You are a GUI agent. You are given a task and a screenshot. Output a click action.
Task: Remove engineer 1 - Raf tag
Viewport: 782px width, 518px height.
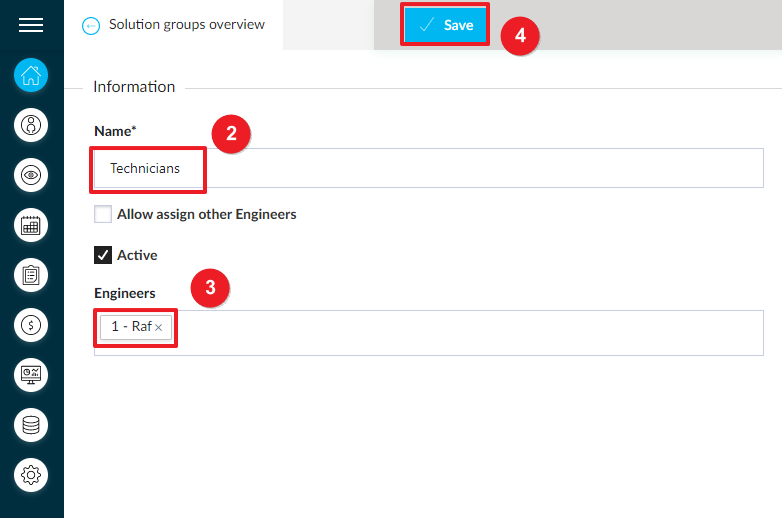click(x=159, y=328)
